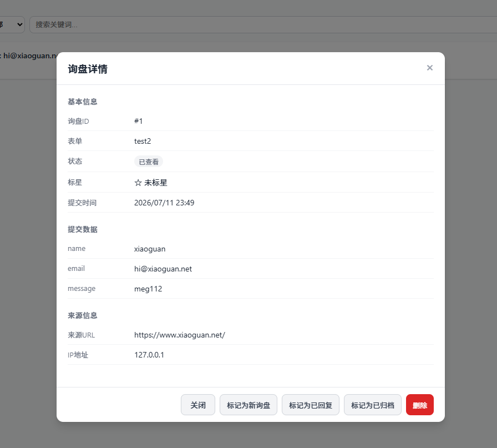
Task: Mark inquiry with 标记为新询盘 button
Action: coord(248,405)
